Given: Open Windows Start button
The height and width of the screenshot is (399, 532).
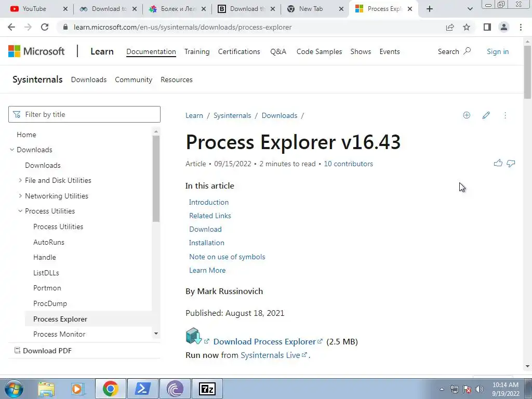Looking at the screenshot, I should [14, 389].
